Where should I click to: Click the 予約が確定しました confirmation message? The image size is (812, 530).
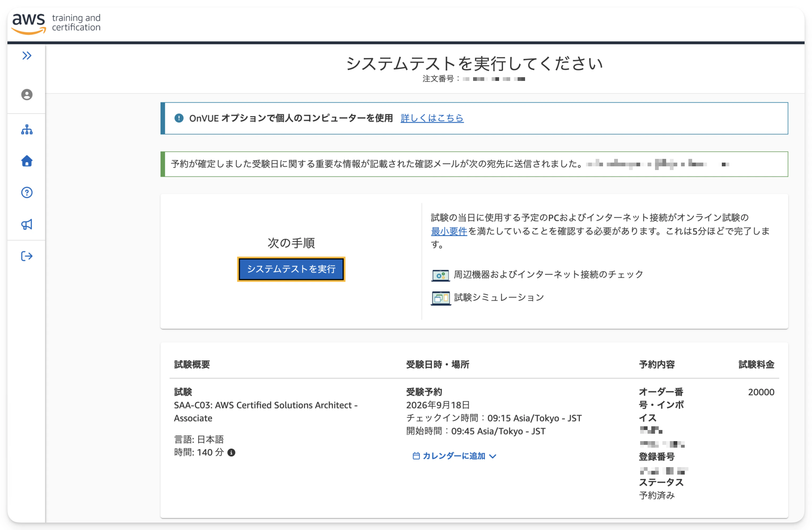[377, 164]
